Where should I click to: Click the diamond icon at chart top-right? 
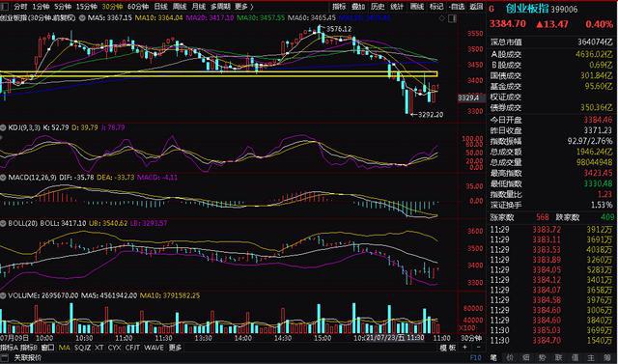pyautogui.click(x=442, y=18)
